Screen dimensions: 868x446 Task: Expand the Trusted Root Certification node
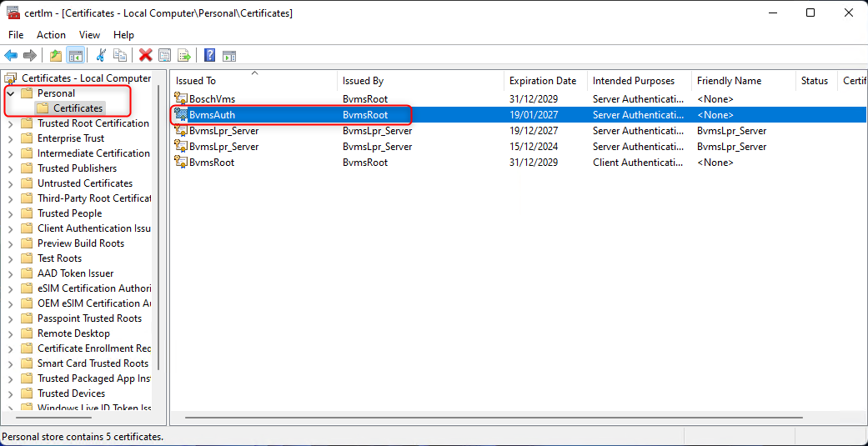click(11, 123)
